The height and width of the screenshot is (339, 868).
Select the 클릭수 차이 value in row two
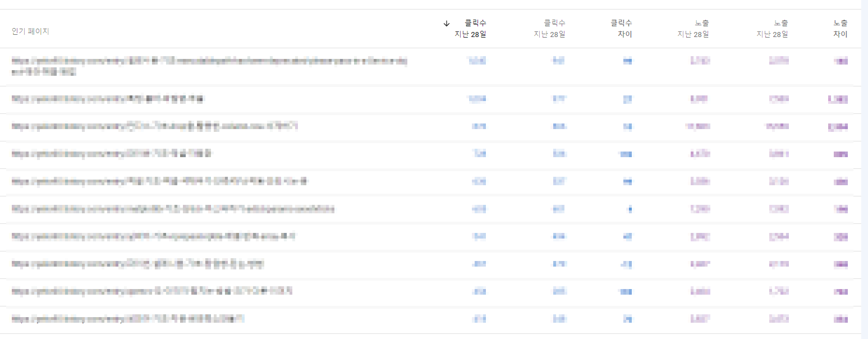pos(627,99)
